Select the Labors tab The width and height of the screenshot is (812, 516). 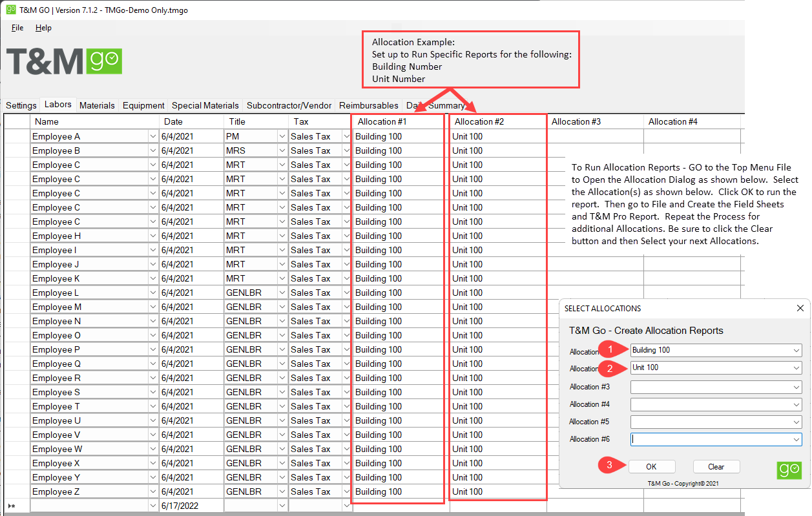58,105
